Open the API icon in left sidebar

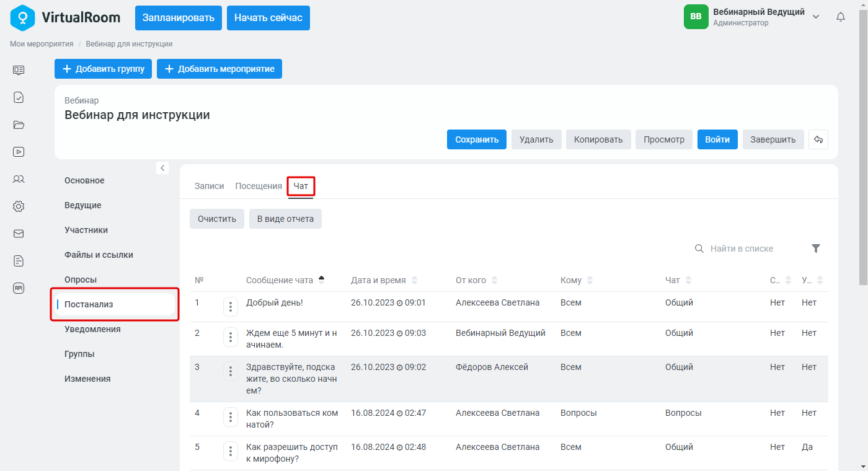[19, 288]
